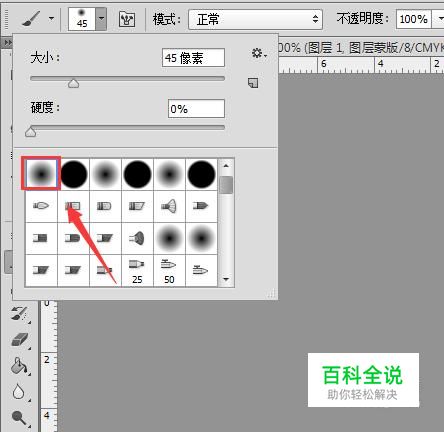Click the 大小 size slider handle
The image size is (444, 432).
[74, 83]
